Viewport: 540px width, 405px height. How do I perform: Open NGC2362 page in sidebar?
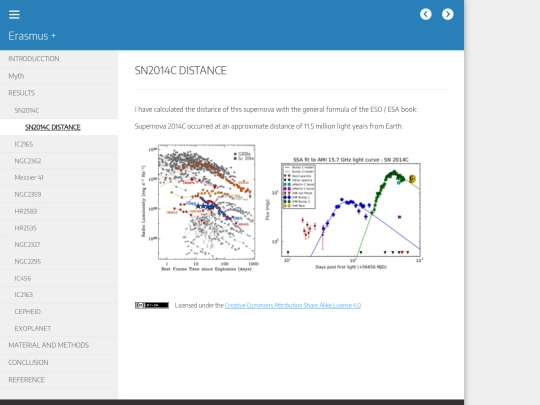[59, 161]
